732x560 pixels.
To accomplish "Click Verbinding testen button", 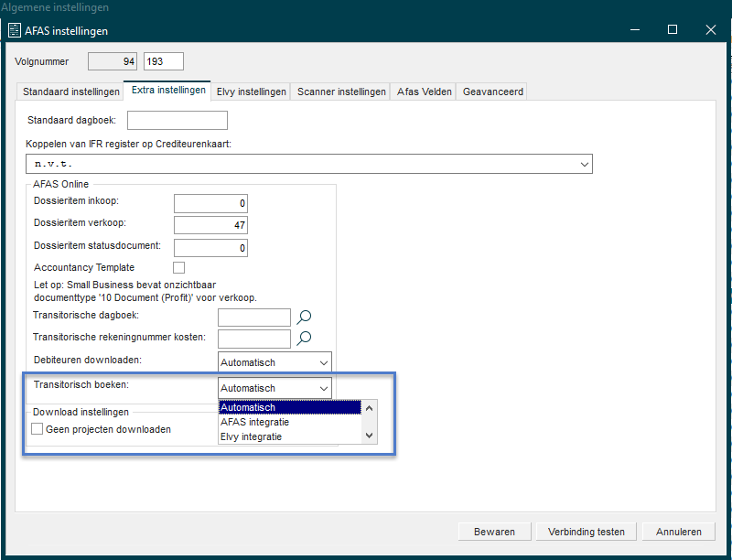I will point(587,532).
